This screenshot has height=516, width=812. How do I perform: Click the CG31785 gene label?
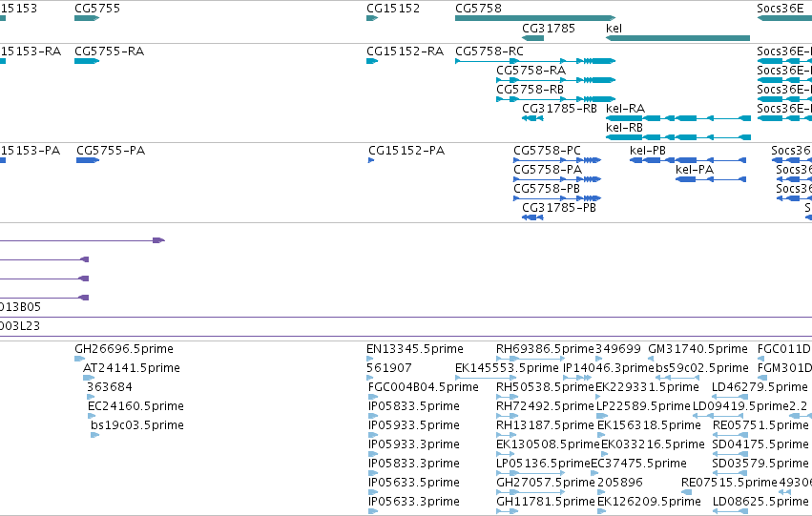click(x=549, y=28)
